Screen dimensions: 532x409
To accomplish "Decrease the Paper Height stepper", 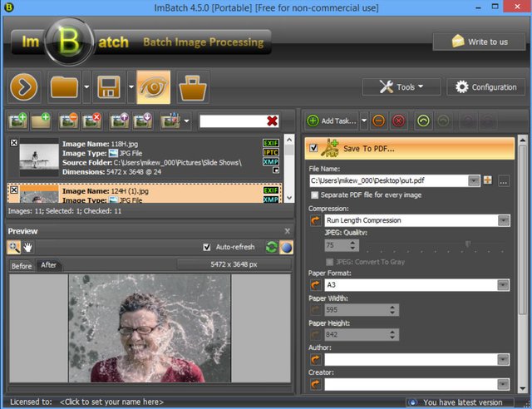I will click(392, 338).
